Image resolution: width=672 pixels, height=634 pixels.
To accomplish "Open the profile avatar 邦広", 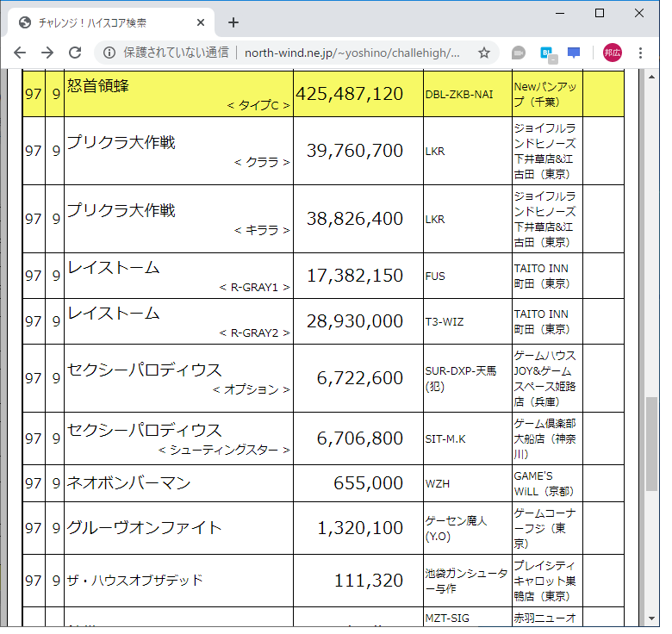I will point(613,53).
